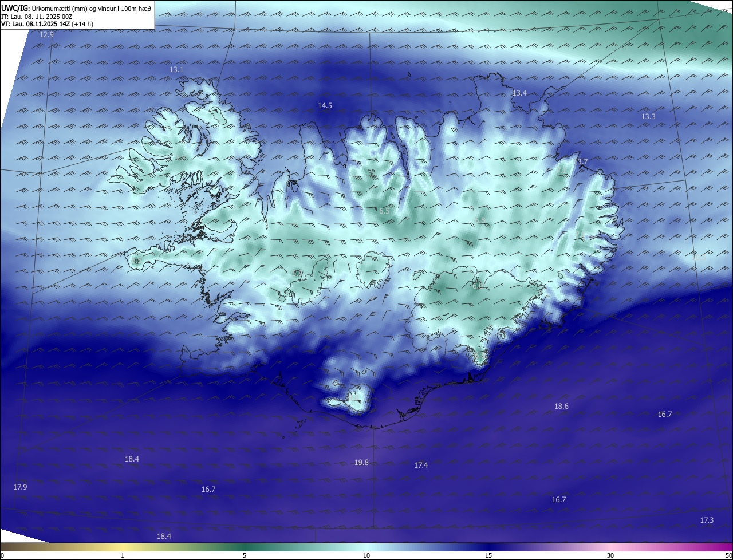Click the legend tick labeled 0

2,555
